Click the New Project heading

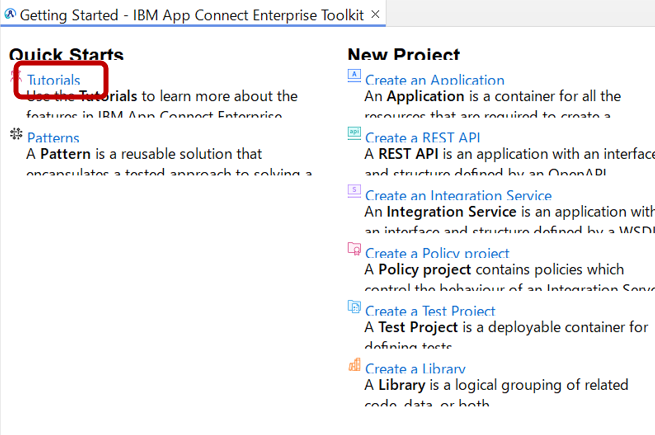click(x=404, y=55)
